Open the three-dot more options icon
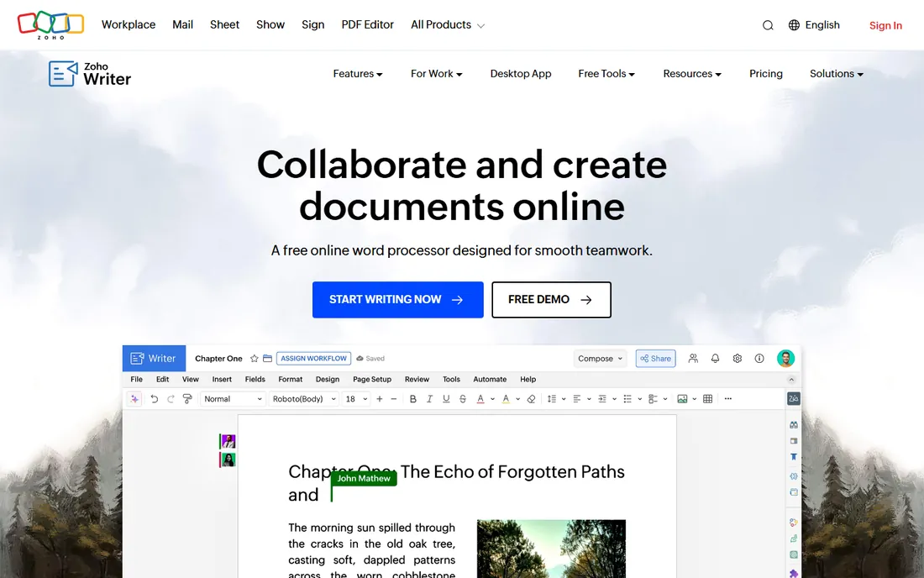924x578 pixels. point(727,399)
